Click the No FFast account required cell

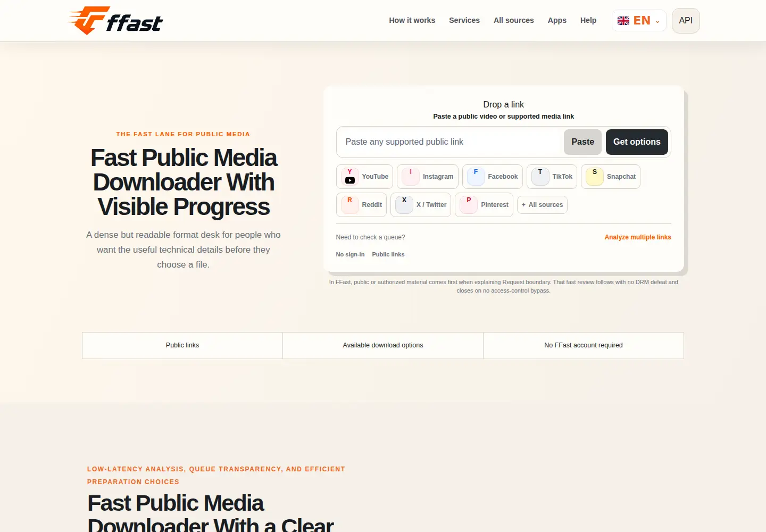[584, 345]
